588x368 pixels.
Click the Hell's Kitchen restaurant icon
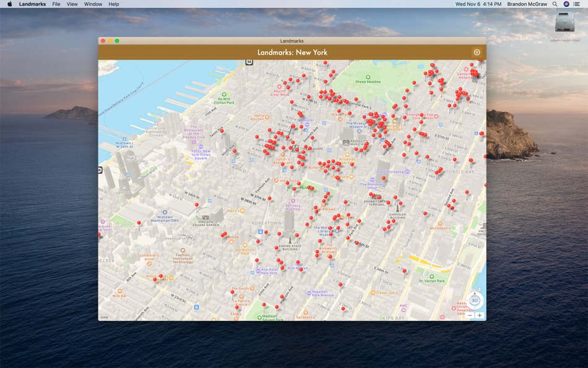(x=267, y=118)
